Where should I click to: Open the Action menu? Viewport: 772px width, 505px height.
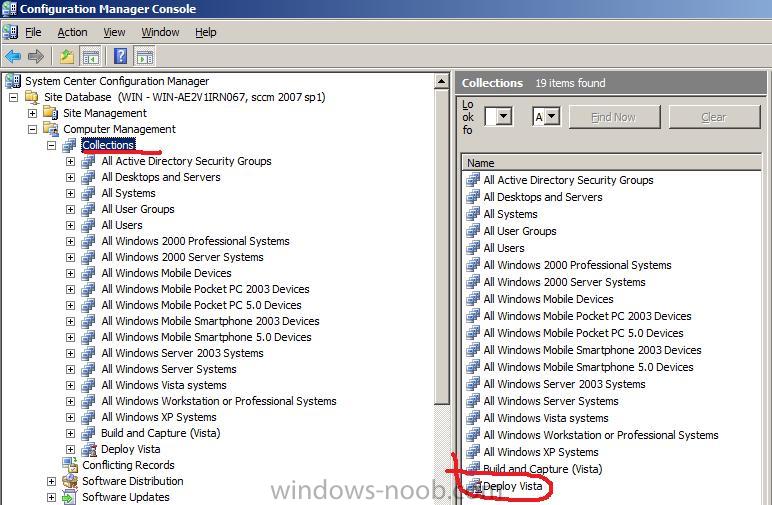(x=72, y=32)
